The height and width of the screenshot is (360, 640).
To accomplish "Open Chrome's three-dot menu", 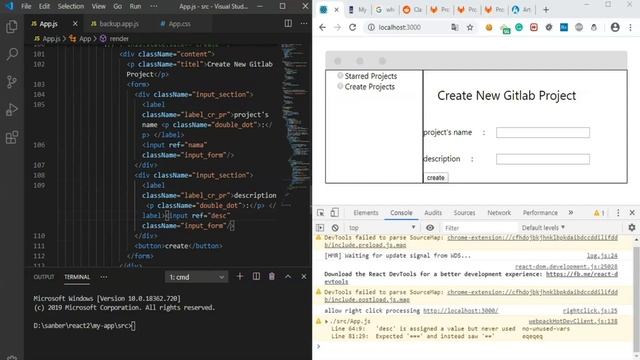I will click(x=630, y=27).
